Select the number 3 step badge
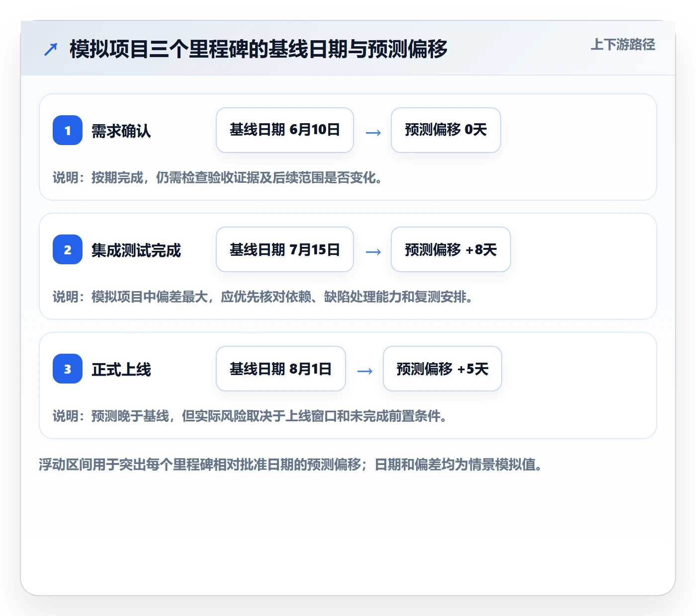The width and height of the screenshot is (696, 616). [68, 369]
